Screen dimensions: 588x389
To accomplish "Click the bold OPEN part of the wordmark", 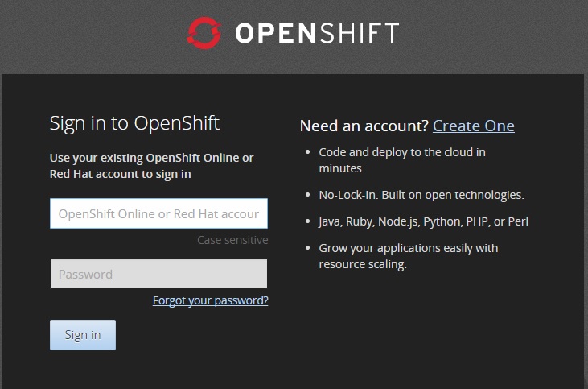I will pyautogui.click(x=273, y=33).
